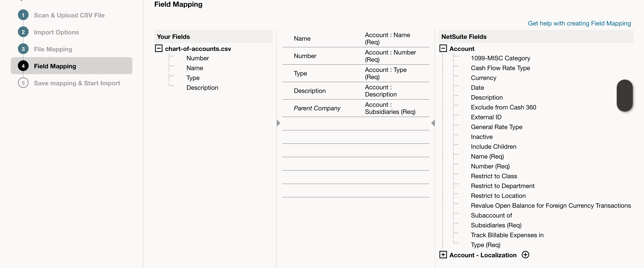Select the Account : Type (Req) mapping row

tap(356, 73)
